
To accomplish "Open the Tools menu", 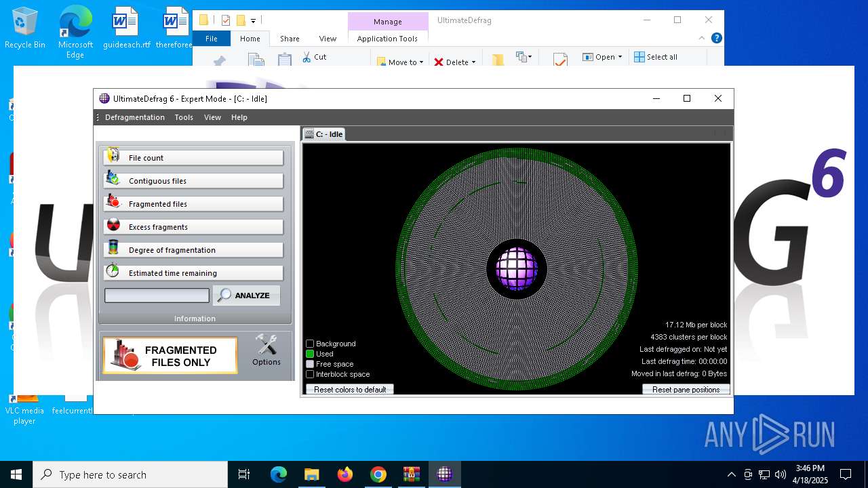I will tap(184, 117).
